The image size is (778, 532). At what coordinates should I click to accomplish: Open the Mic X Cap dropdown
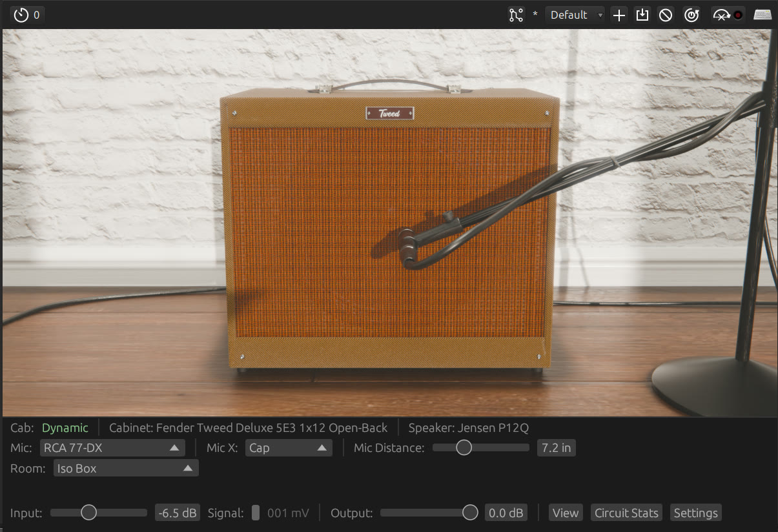tap(289, 447)
